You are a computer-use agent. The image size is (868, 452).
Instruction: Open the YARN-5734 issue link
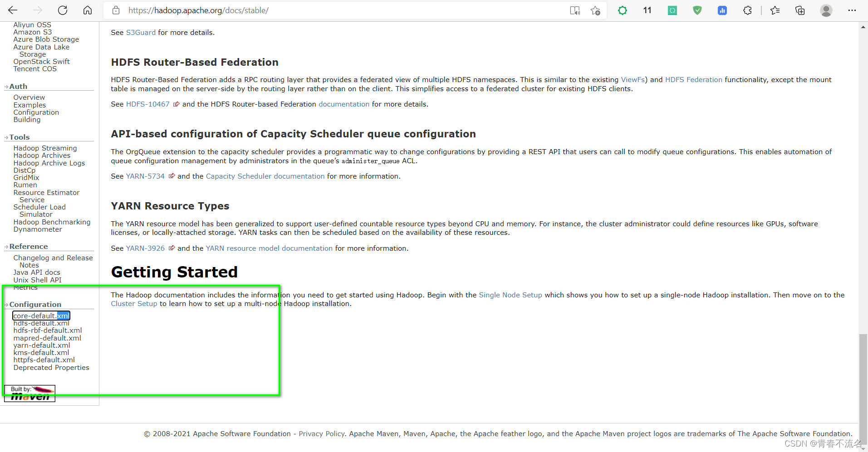[145, 176]
